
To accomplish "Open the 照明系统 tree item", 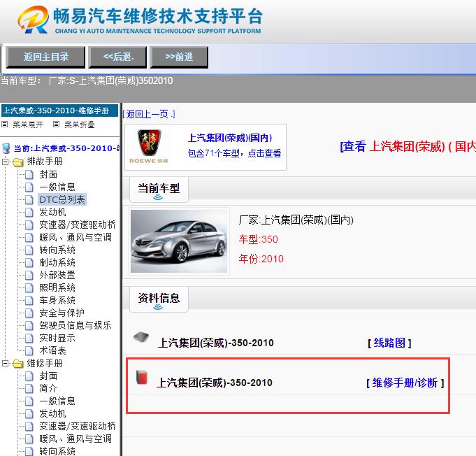I will [57, 287].
